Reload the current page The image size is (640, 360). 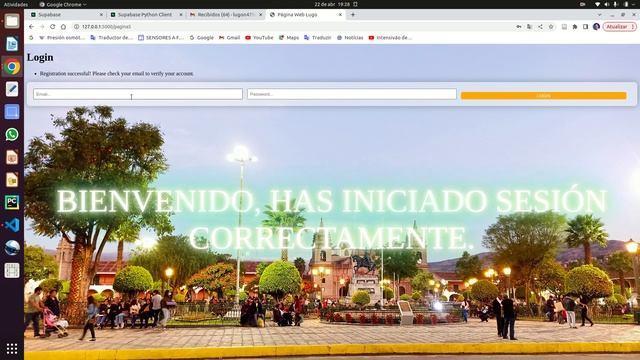(x=53, y=27)
